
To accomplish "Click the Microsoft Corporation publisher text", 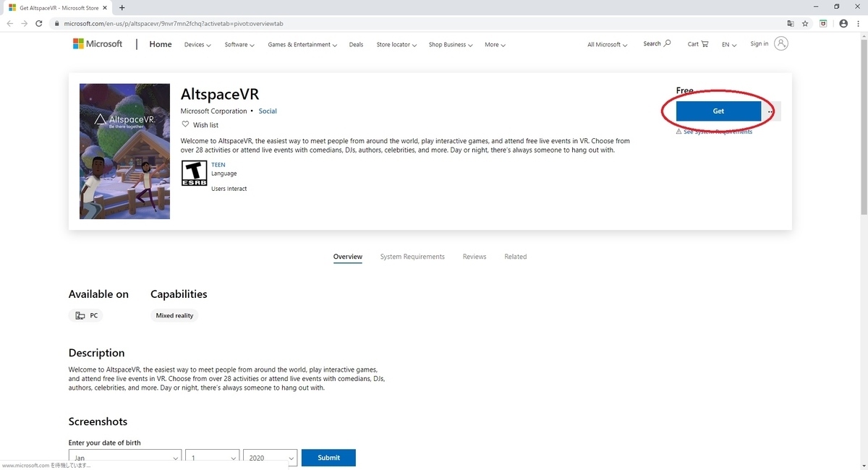I will tap(214, 111).
